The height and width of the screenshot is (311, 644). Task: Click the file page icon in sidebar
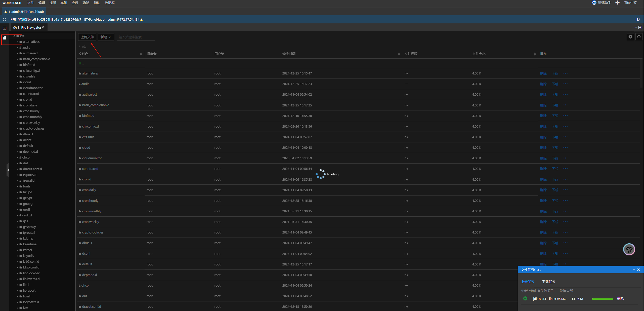(x=5, y=38)
